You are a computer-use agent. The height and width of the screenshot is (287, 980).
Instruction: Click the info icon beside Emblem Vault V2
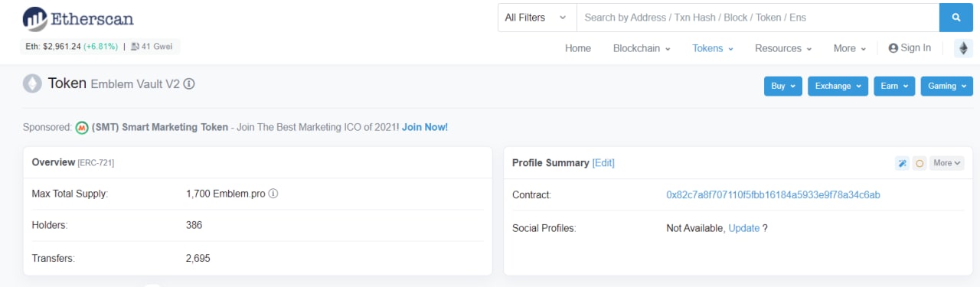pos(189,84)
